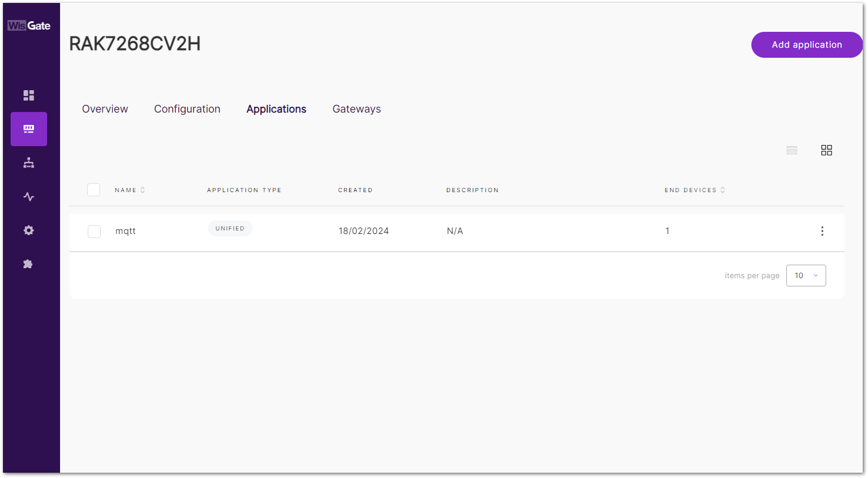This screenshot has width=868, height=478.
Task: Click N/A description cell
Action: coord(455,231)
